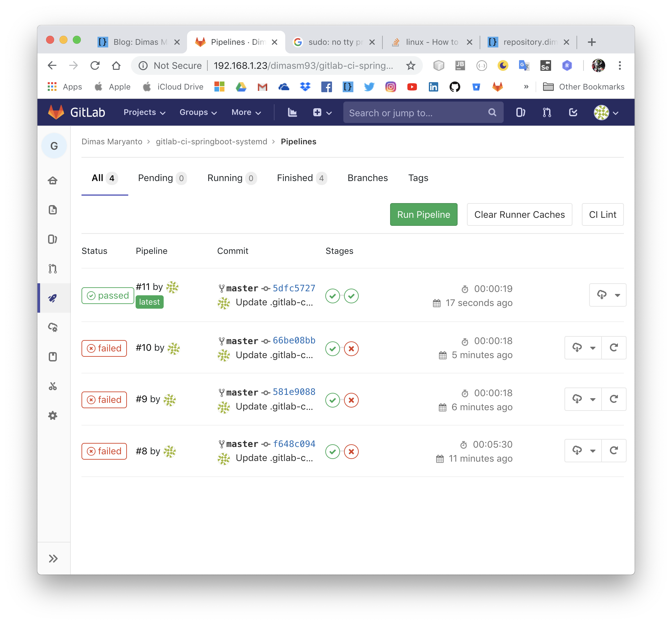Open snippets scissors icon in sidebar

53,386
